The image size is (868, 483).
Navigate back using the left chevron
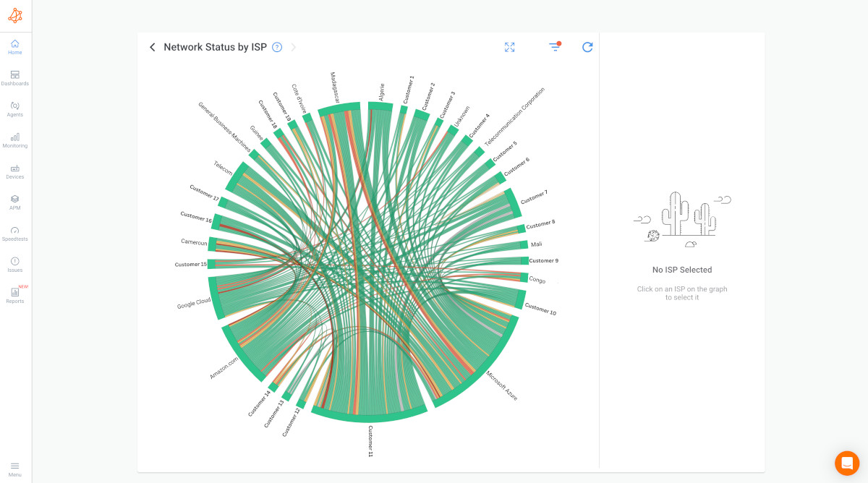point(153,46)
